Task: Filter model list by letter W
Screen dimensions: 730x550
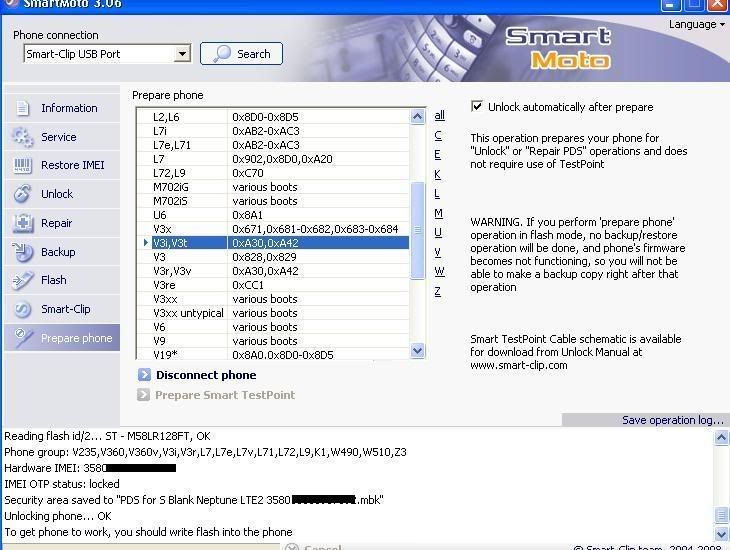Action: 439,271
